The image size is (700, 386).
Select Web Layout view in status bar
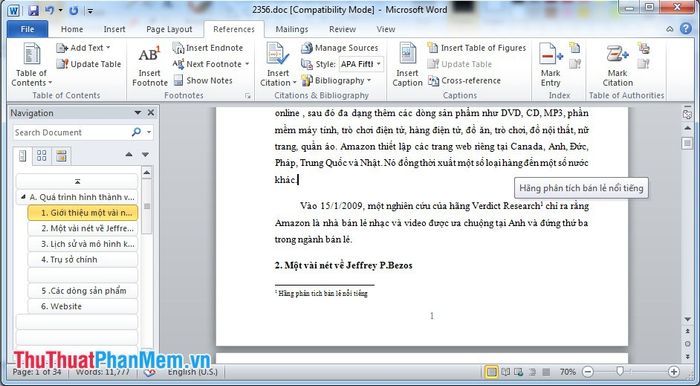[519, 372]
